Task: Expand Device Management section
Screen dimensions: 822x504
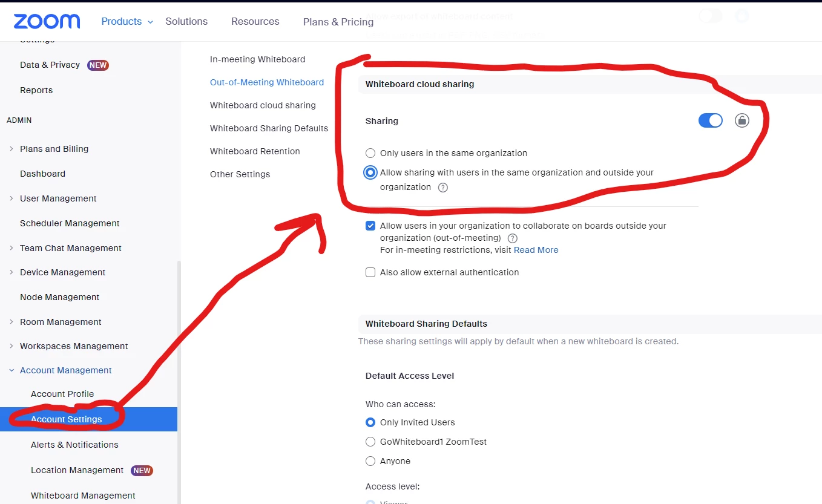Action: pos(12,272)
